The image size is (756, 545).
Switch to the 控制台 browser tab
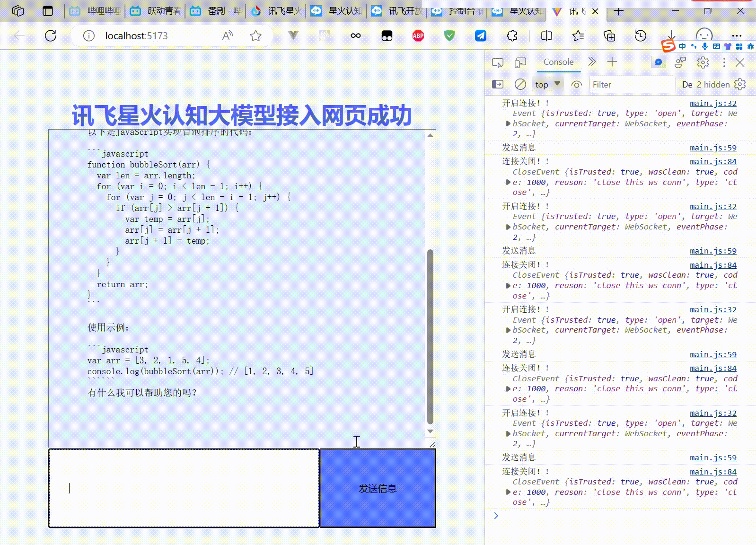457,11
